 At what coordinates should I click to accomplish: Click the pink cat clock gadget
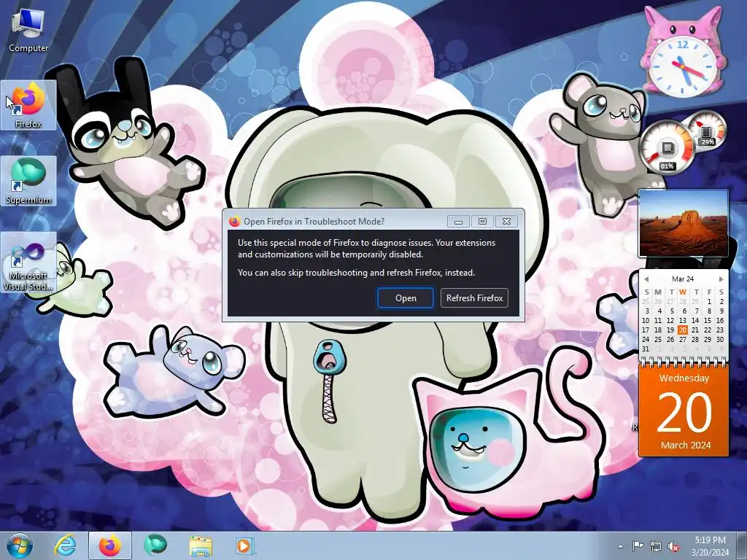[x=683, y=52]
